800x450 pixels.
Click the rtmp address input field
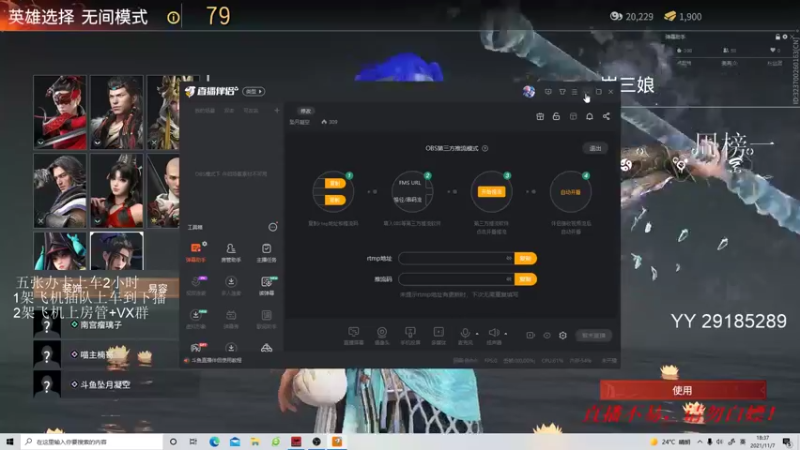[x=456, y=259]
